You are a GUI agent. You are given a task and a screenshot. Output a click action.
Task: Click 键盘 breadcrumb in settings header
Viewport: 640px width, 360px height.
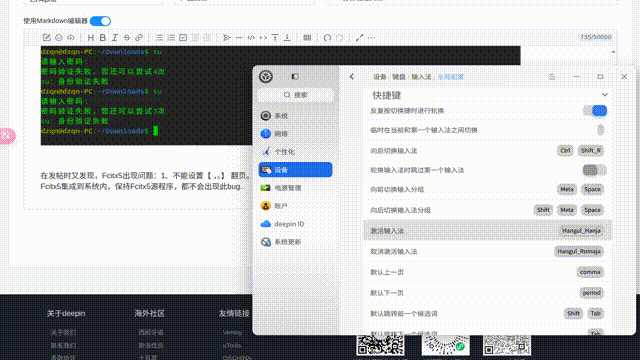[x=399, y=77]
